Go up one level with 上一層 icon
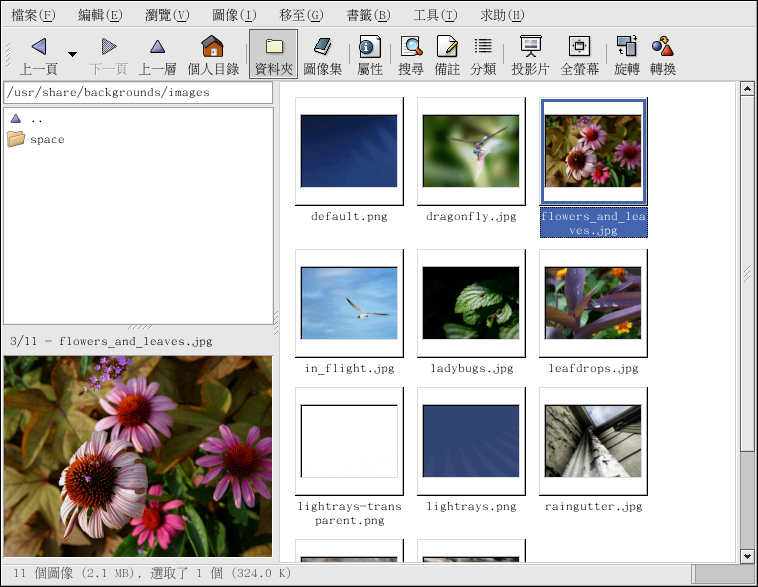Image resolution: width=758 pixels, height=587 pixels. (157, 47)
